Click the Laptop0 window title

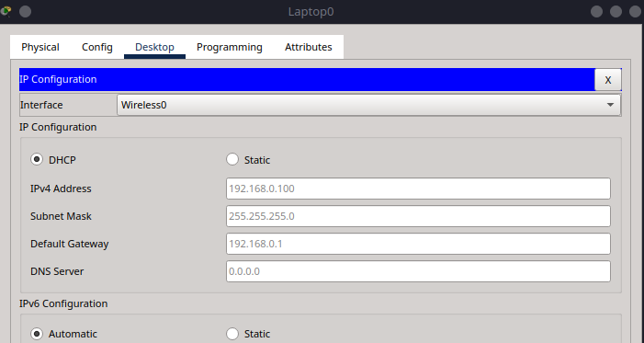(311, 12)
